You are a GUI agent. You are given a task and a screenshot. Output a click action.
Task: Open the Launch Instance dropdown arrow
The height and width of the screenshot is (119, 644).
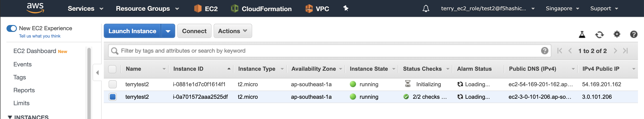click(x=168, y=31)
